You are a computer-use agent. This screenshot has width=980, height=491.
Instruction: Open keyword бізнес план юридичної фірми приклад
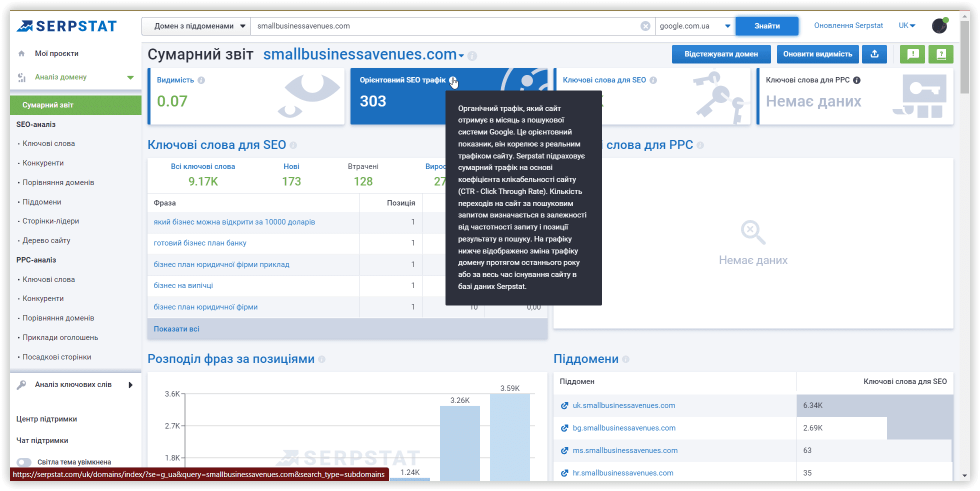[x=221, y=264]
